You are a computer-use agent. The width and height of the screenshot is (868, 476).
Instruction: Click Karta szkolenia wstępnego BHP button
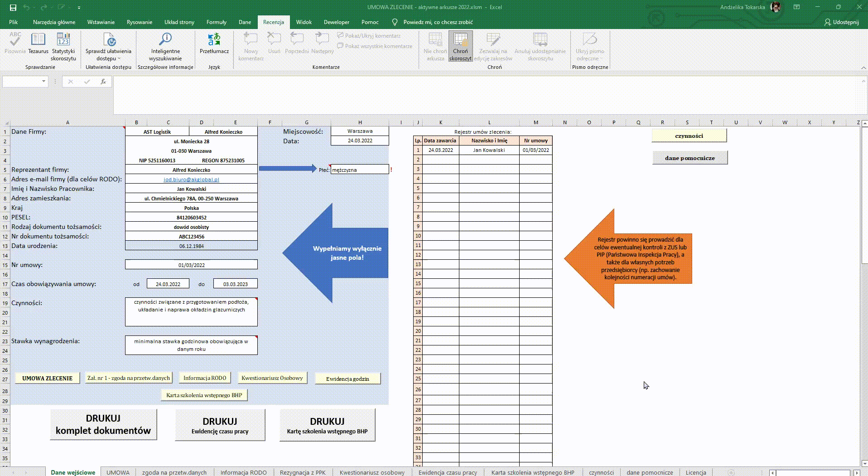tap(204, 395)
